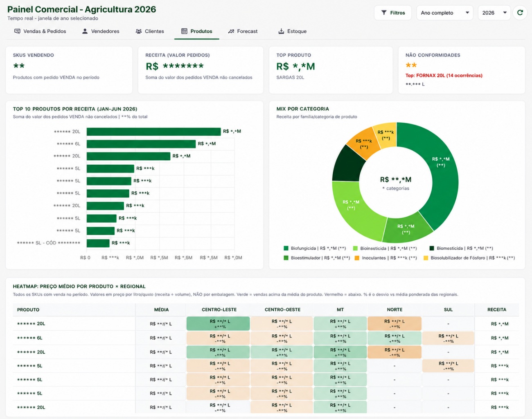Click the PRODUTO column header
The height and width of the screenshot is (419, 532).
pyautogui.click(x=28, y=310)
